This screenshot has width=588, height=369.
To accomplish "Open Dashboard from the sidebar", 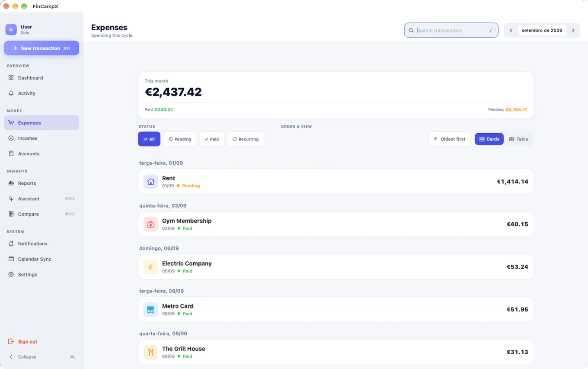I will point(42,78).
